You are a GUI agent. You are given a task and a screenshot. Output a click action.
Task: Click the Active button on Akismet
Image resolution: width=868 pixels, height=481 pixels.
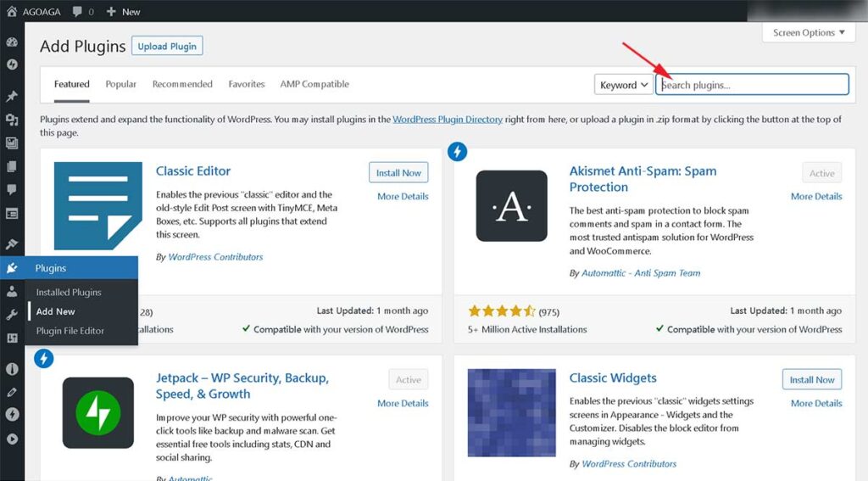click(822, 173)
